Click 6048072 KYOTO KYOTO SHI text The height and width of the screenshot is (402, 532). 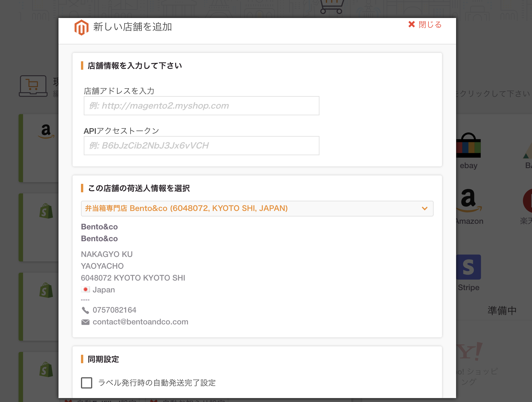(x=133, y=278)
